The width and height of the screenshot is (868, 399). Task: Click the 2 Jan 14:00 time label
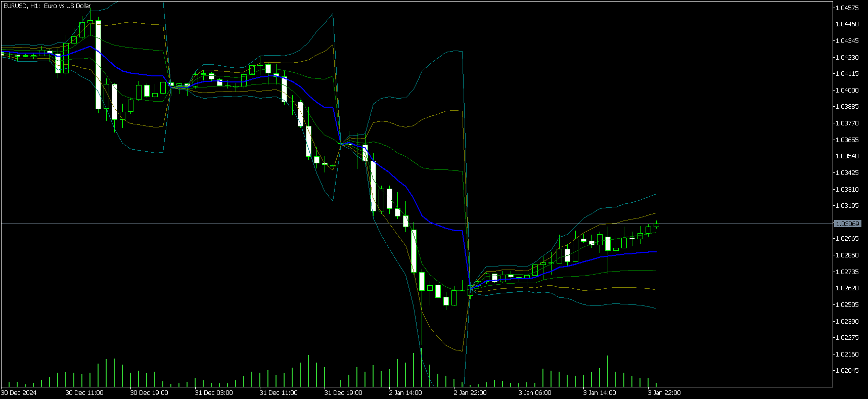pyautogui.click(x=405, y=392)
